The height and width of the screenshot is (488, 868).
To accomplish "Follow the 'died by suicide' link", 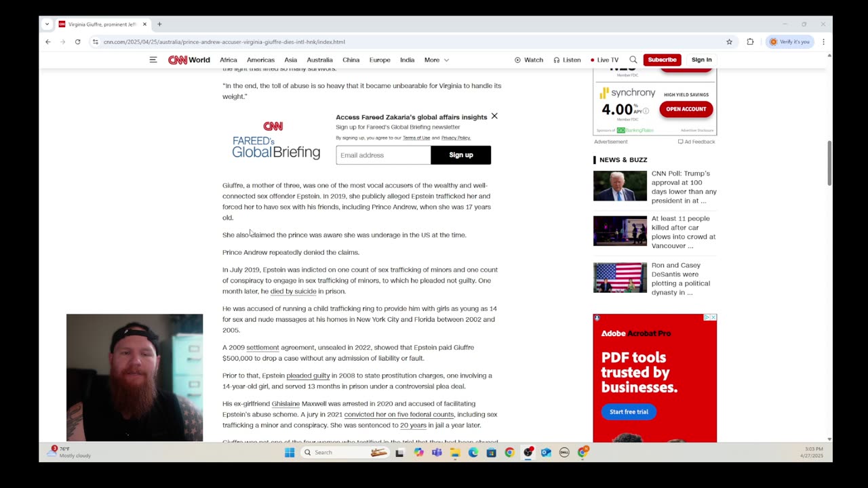I will pos(293,291).
